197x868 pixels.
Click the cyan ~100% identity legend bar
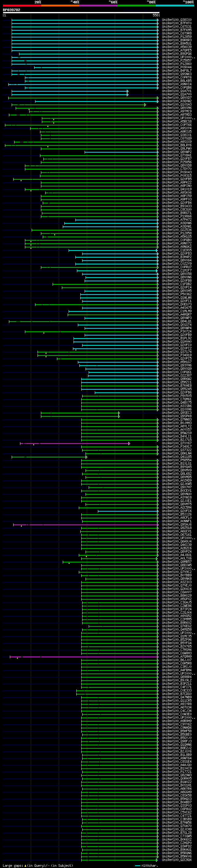[175, 6]
